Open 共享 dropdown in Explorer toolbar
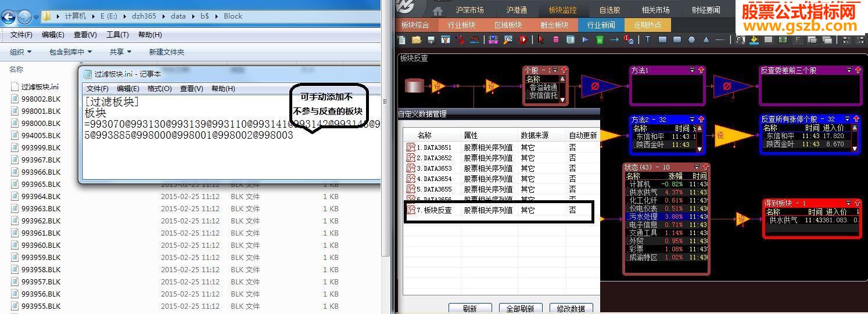 pyautogui.click(x=121, y=52)
